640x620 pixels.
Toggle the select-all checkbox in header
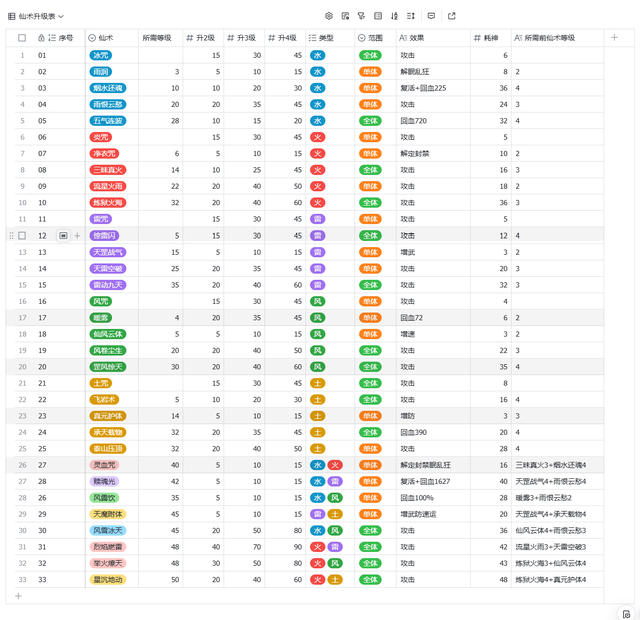[x=22, y=38]
